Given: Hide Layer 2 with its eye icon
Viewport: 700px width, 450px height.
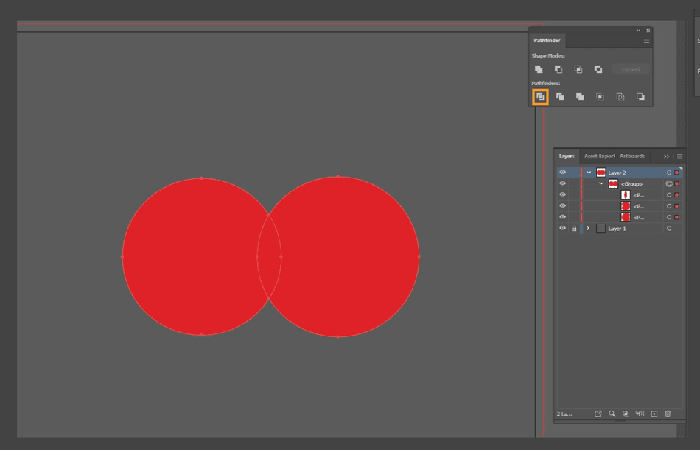Looking at the screenshot, I should [562, 172].
